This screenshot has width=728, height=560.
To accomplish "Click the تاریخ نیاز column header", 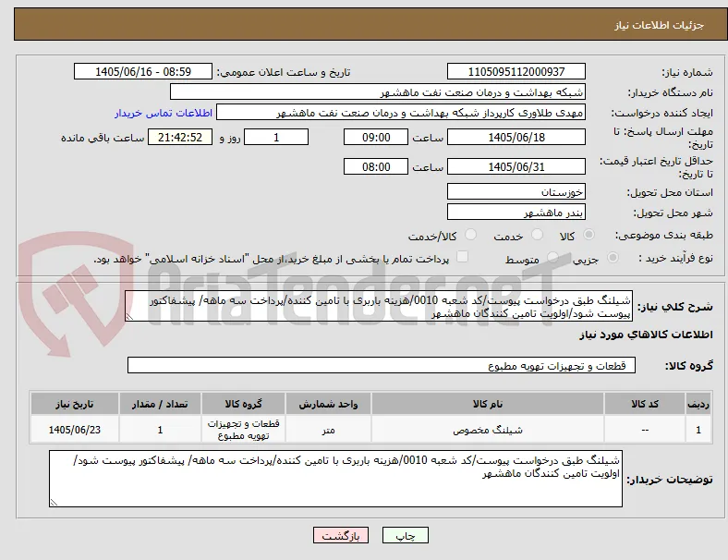I will pyautogui.click(x=75, y=404).
